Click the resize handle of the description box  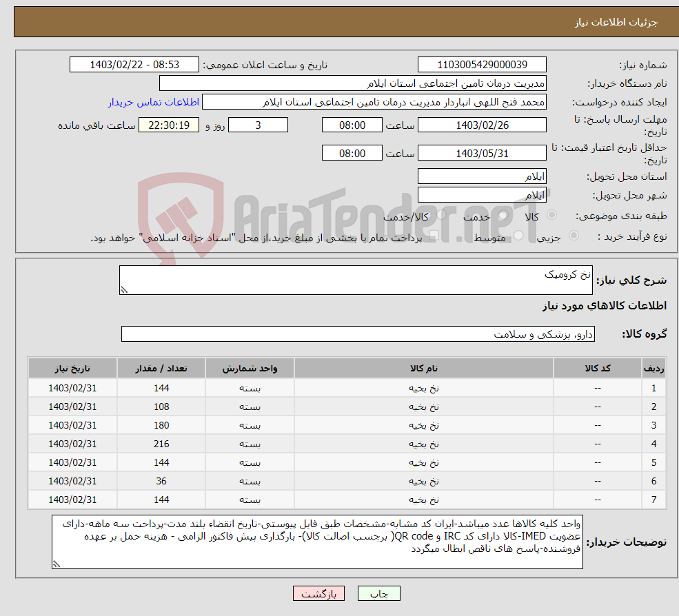coord(124,289)
